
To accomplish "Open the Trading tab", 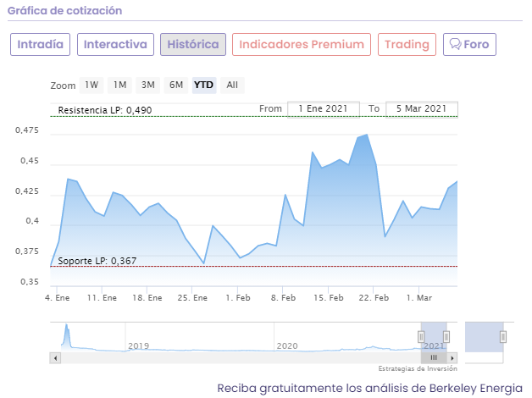I will click(x=407, y=44).
